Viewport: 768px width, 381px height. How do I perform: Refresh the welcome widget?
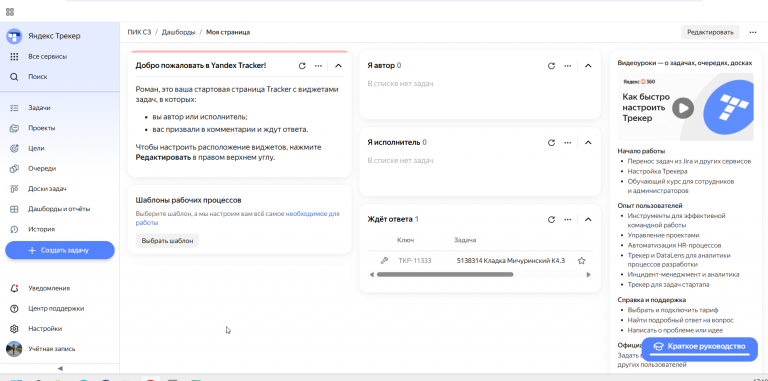(x=302, y=66)
